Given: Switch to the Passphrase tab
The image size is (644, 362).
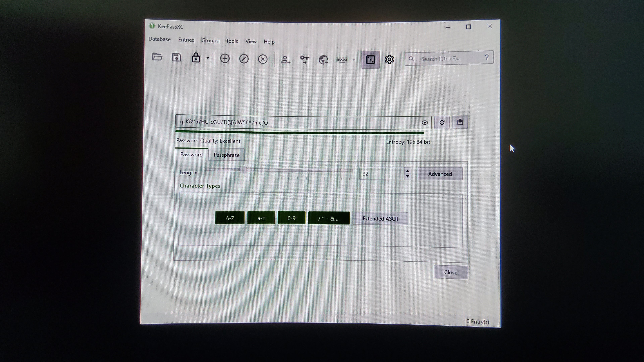Looking at the screenshot, I should tap(227, 155).
